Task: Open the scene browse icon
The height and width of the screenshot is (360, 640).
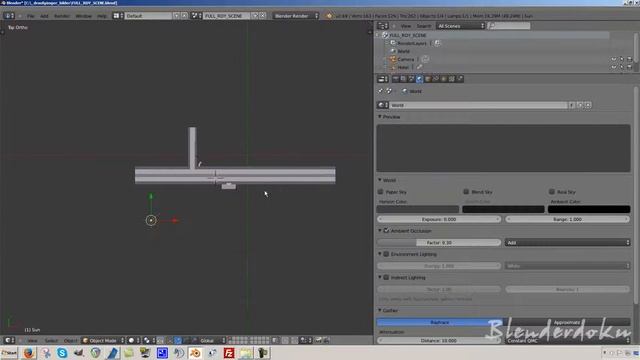Action: (x=197, y=16)
